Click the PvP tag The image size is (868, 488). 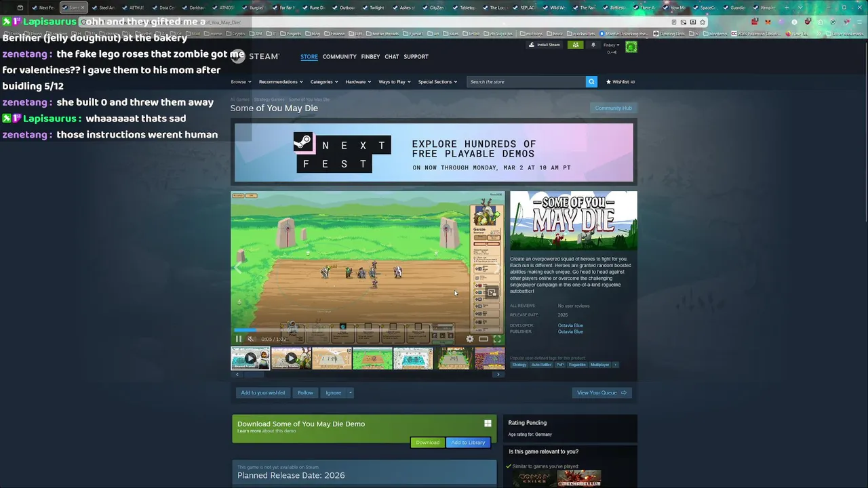coord(560,365)
